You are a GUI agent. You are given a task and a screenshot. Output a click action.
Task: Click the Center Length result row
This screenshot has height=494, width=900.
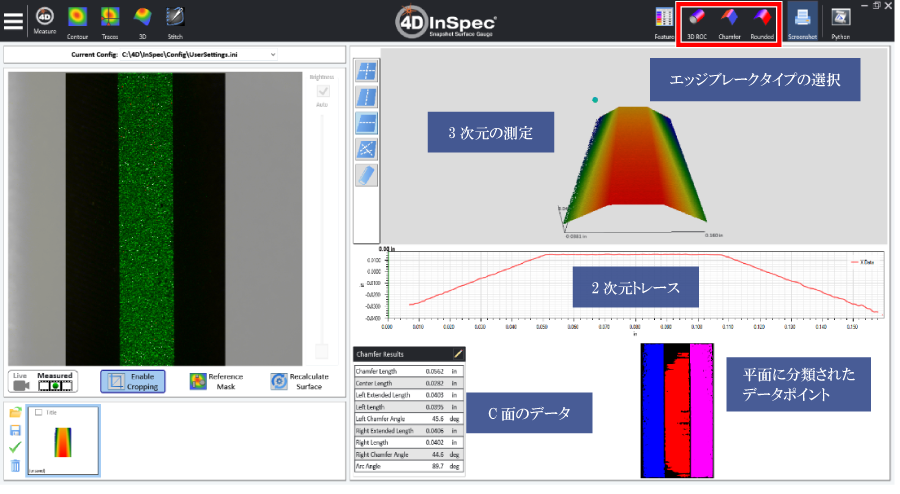click(x=409, y=383)
